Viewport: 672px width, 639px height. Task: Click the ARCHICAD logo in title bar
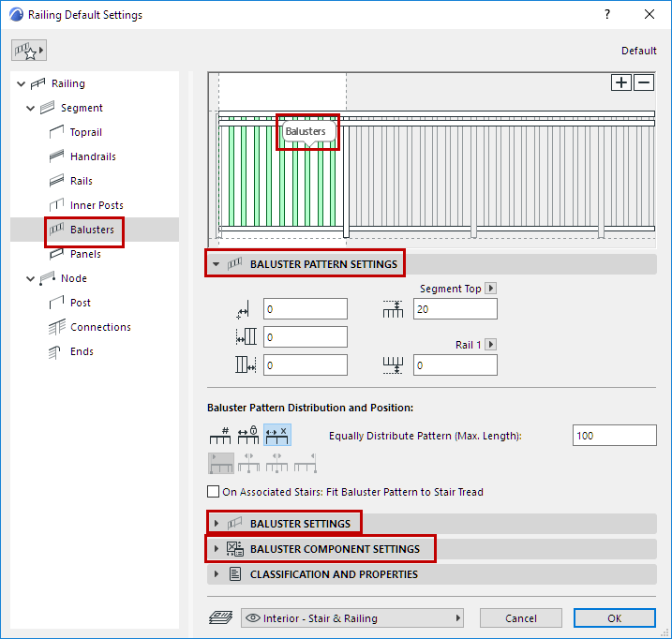[16, 15]
